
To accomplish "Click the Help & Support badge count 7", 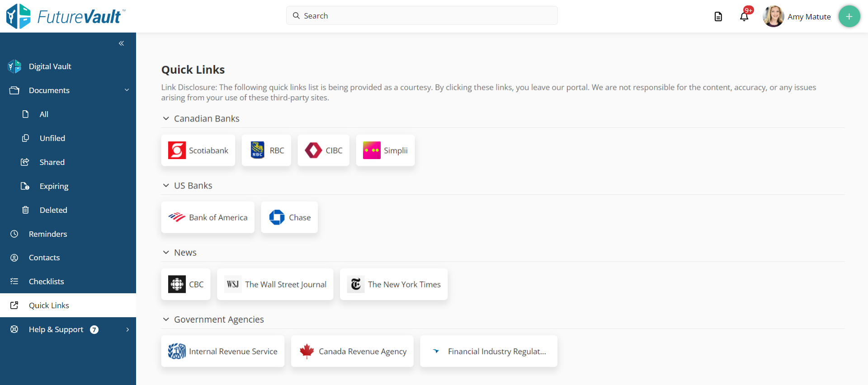I will [94, 329].
